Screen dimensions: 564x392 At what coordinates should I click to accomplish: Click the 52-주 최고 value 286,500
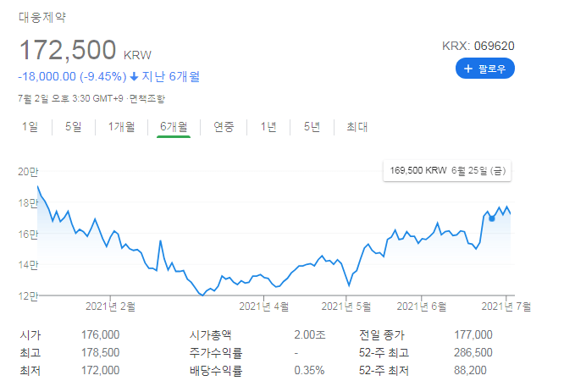(473, 352)
